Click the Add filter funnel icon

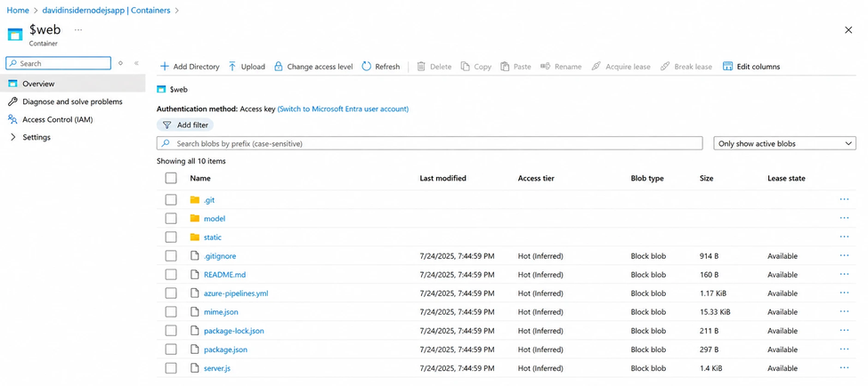point(166,125)
